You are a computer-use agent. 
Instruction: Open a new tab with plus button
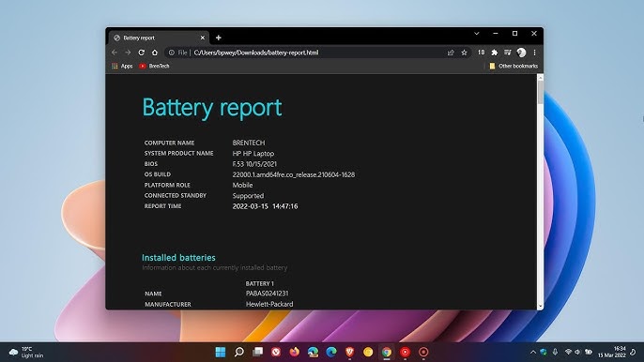tap(219, 38)
